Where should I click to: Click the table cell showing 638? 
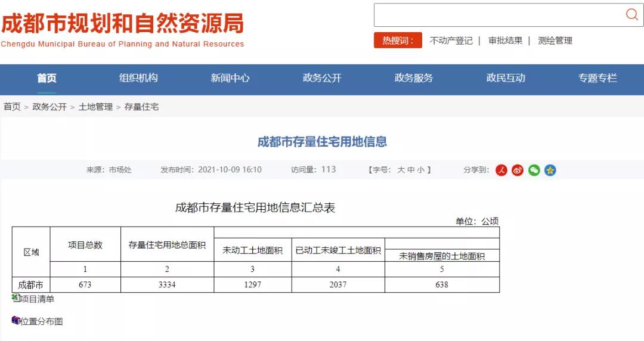tap(442, 285)
